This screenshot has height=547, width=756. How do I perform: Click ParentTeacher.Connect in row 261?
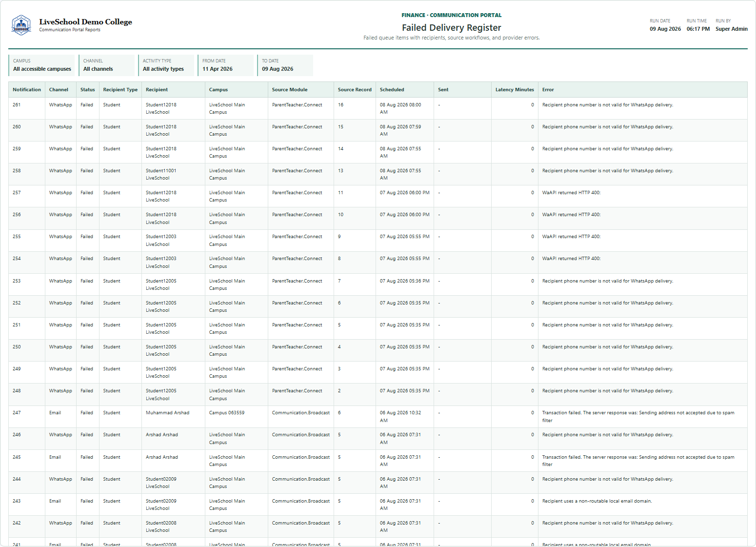point(297,105)
